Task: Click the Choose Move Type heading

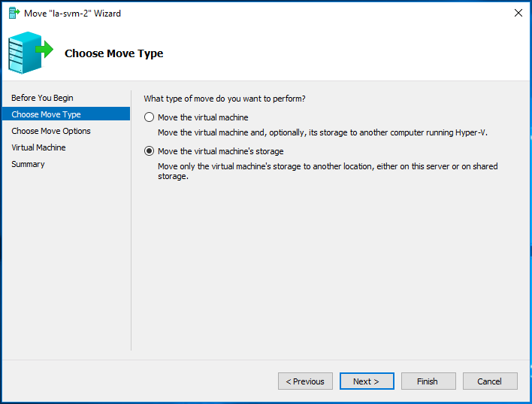Action: [x=113, y=53]
